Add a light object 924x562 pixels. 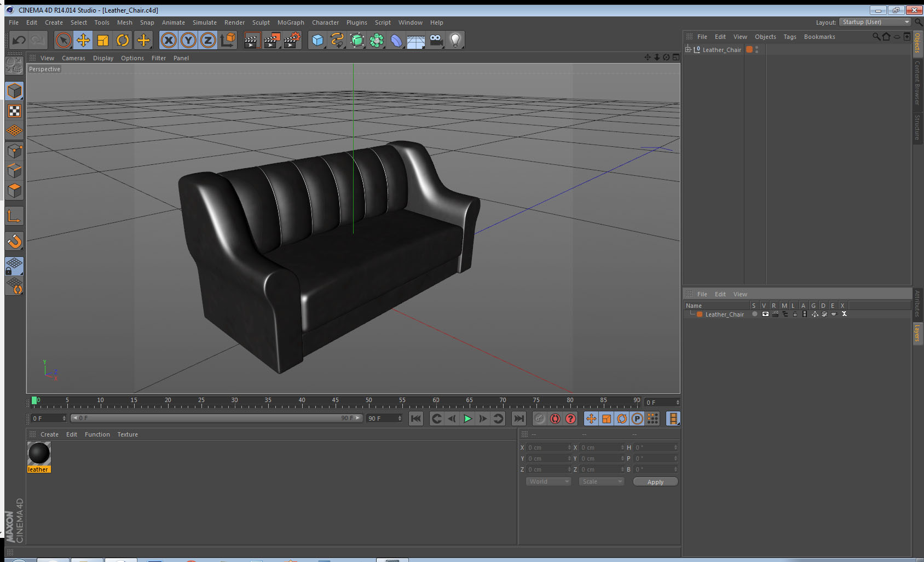455,40
